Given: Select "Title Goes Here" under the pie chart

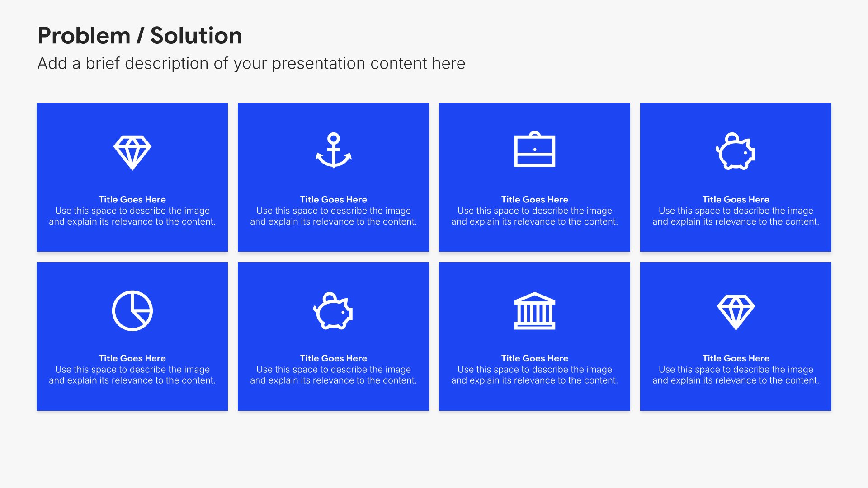Looking at the screenshot, I should tap(132, 358).
